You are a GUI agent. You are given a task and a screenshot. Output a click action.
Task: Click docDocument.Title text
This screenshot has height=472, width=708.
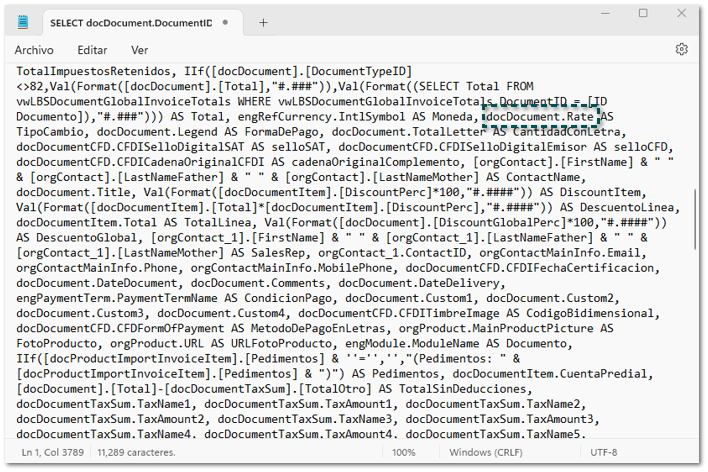click(73, 192)
